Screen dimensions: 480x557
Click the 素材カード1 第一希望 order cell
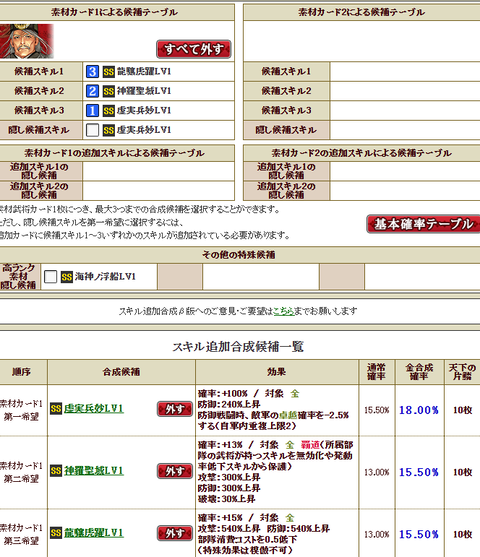click(x=22, y=410)
